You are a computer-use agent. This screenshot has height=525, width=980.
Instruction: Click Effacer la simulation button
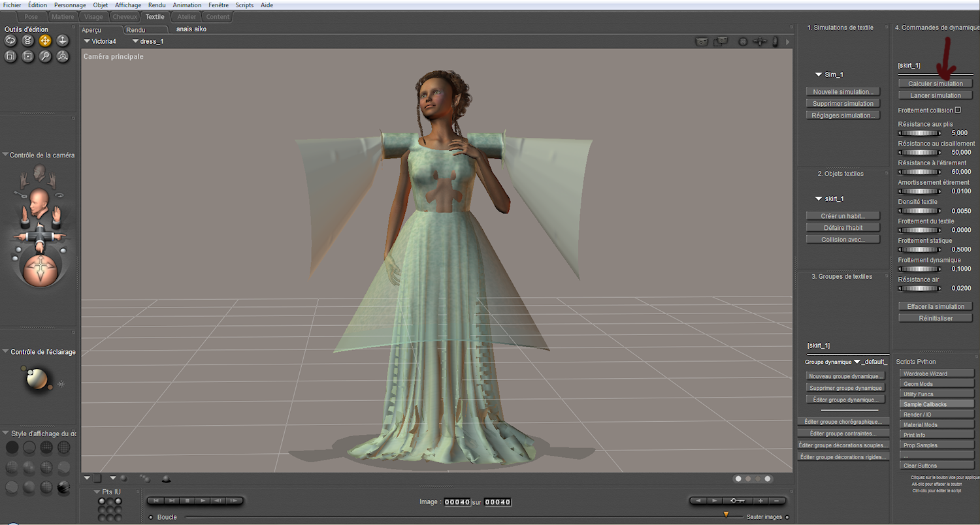936,306
